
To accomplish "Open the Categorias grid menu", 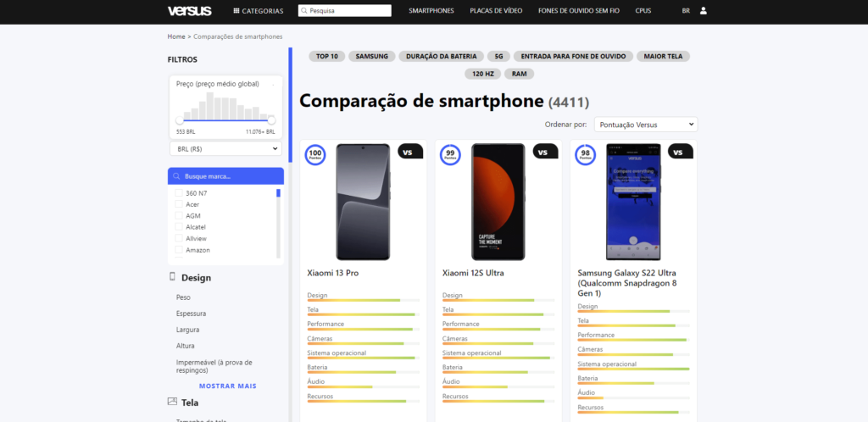I will pos(259,11).
